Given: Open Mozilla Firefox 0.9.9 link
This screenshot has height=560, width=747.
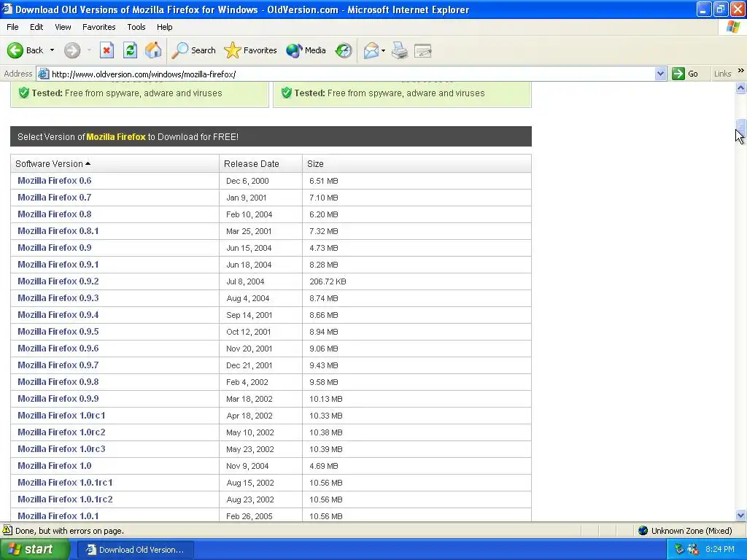Looking at the screenshot, I should pos(58,399).
